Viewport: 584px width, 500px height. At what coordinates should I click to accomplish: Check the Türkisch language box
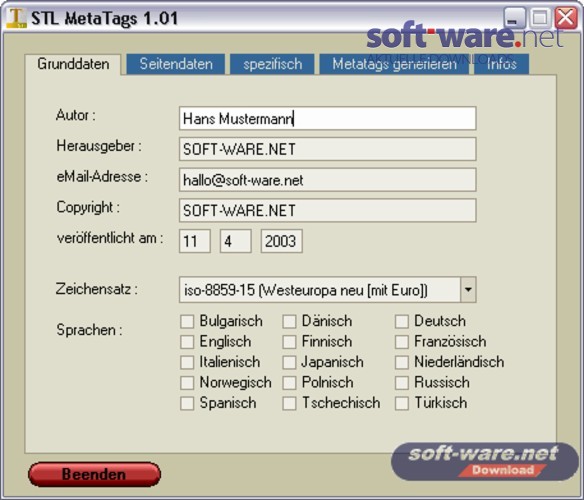402,403
